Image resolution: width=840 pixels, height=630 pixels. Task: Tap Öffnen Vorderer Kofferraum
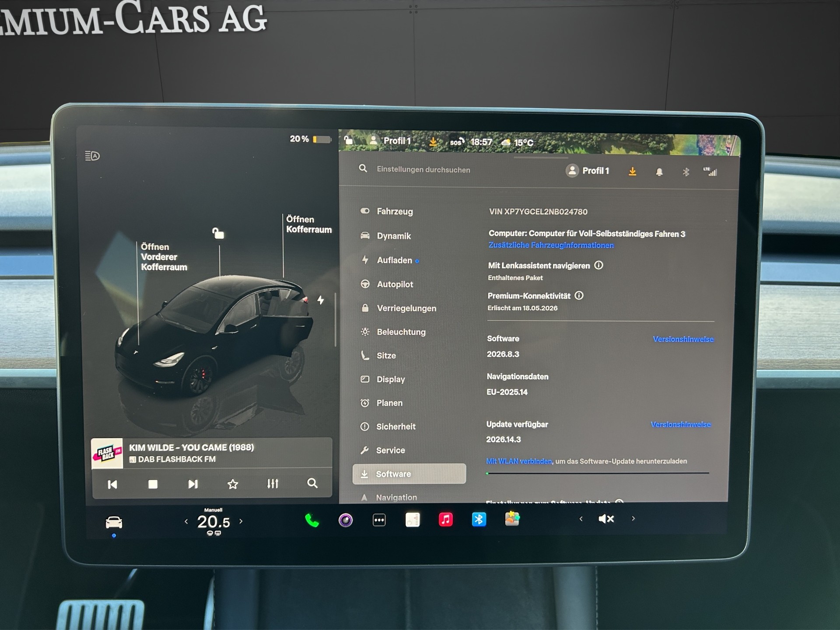point(164,257)
